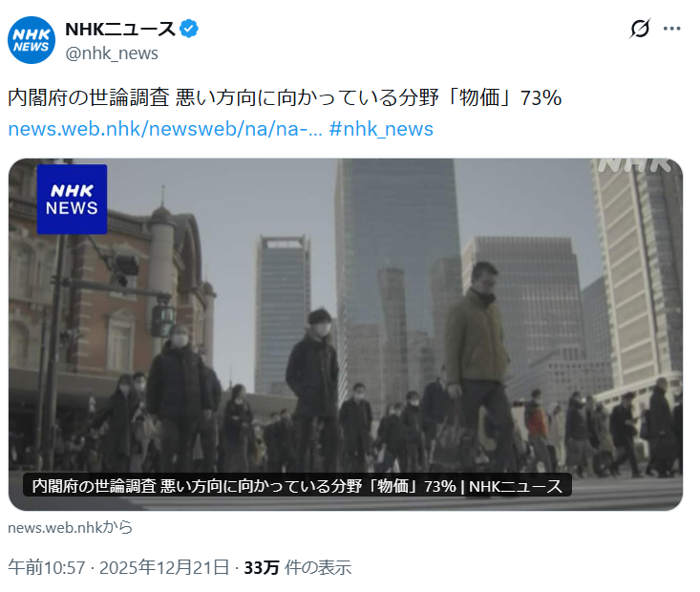Click the blue NHK NEWS logo on thumbnail
The height and width of the screenshot is (592, 700).
tap(72, 200)
